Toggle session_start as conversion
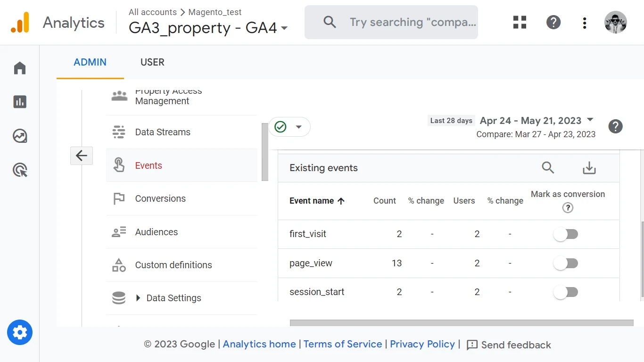The image size is (644, 362). pos(566,292)
